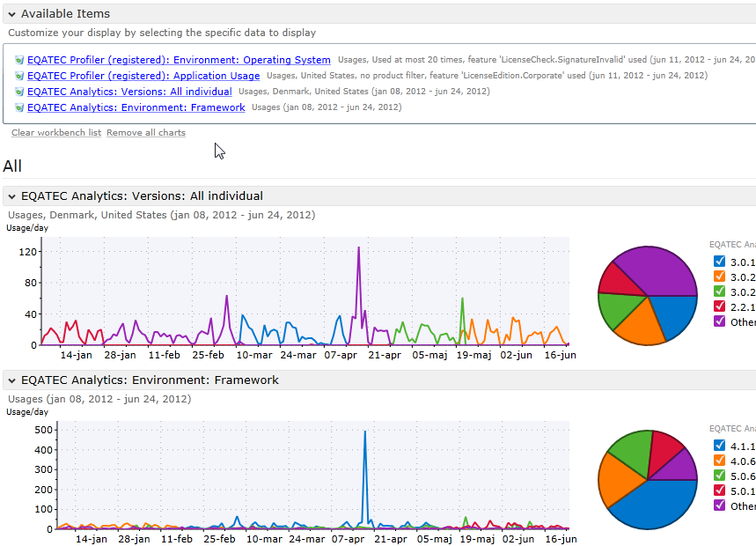This screenshot has width=756, height=546.
Task: Uncheck orange 4.0.6 series in Framework legend
Action: pyautogui.click(x=719, y=461)
